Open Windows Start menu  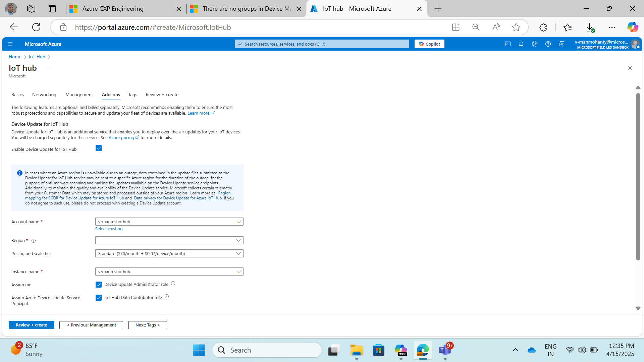pyautogui.click(x=199, y=350)
